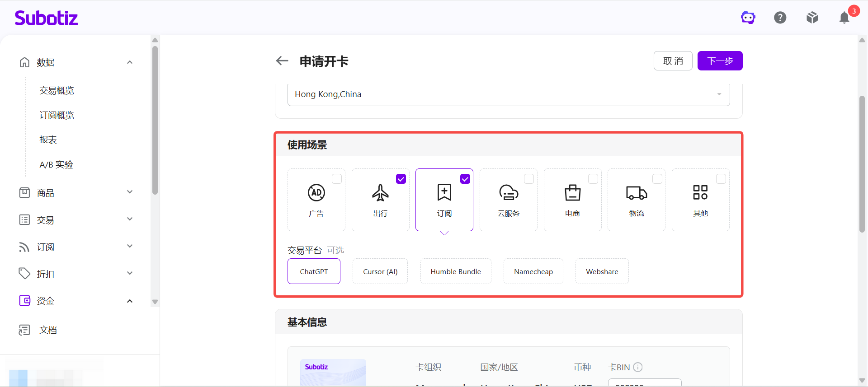Image resolution: width=868 pixels, height=387 pixels.
Task: Click the 交易 list icon in sidebar
Action: click(24, 220)
